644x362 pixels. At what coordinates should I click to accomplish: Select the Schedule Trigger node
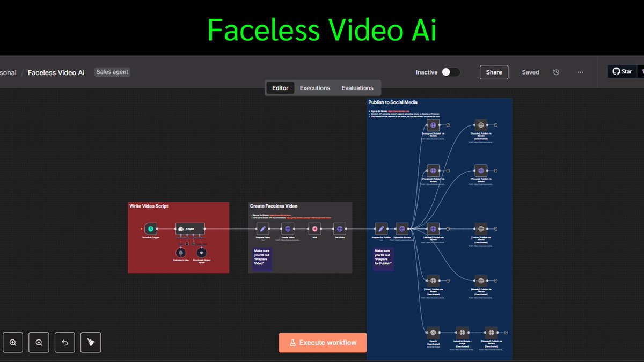(150, 229)
